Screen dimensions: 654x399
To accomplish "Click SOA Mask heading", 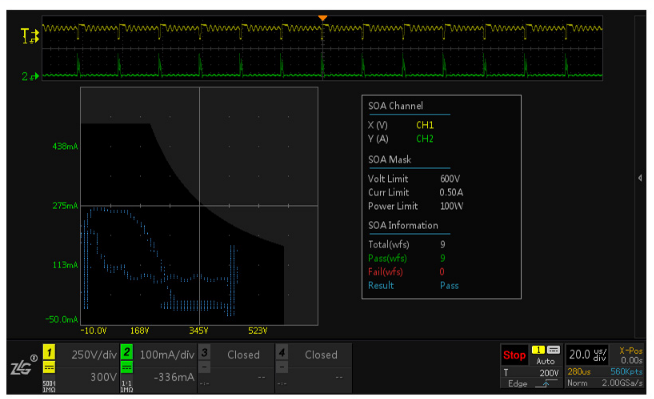I will point(390,160).
